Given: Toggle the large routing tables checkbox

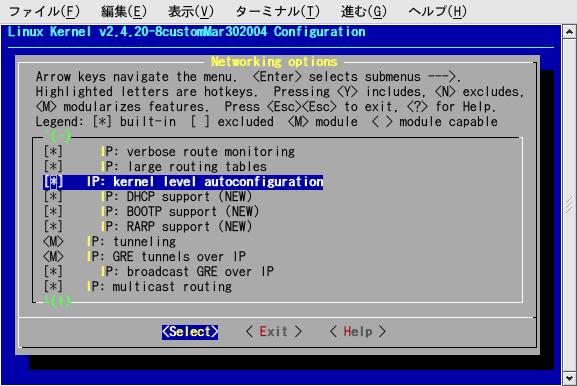Looking at the screenshot, I should pos(53,166).
